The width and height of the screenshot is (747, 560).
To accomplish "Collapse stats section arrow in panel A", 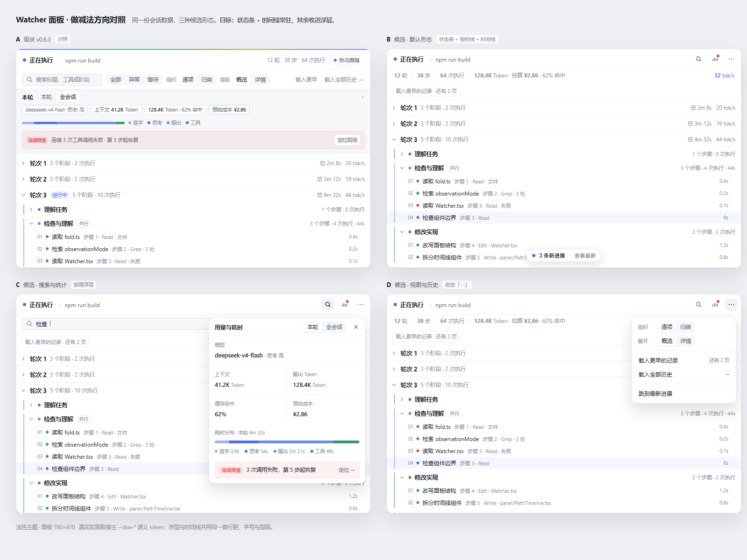I will click(362, 97).
